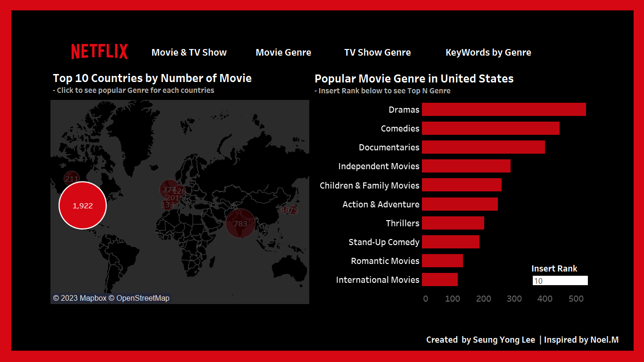Click the Thrillers bar
644x362 pixels.
pos(453,223)
